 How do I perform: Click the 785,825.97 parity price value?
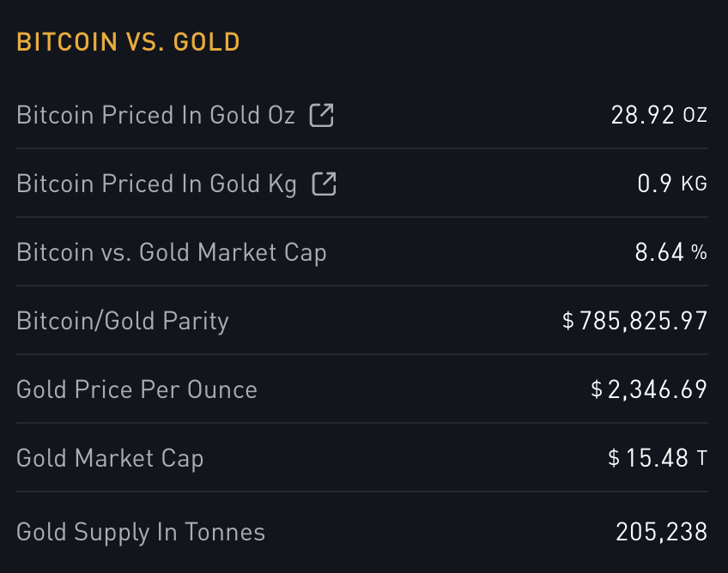[644, 321]
